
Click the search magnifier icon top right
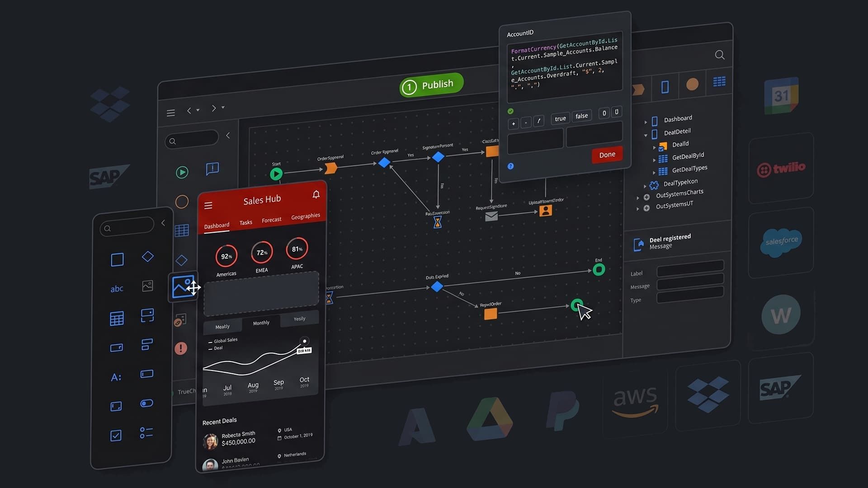click(720, 55)
